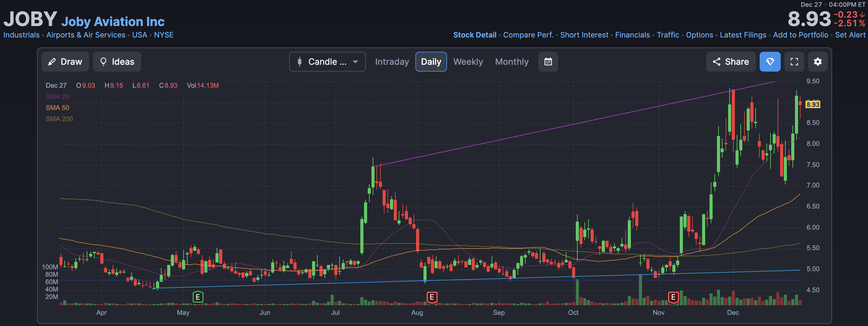Toggle the SMA 200 indicator label
The width and height of the screenshot is (868, 326).
coord(59,119)
